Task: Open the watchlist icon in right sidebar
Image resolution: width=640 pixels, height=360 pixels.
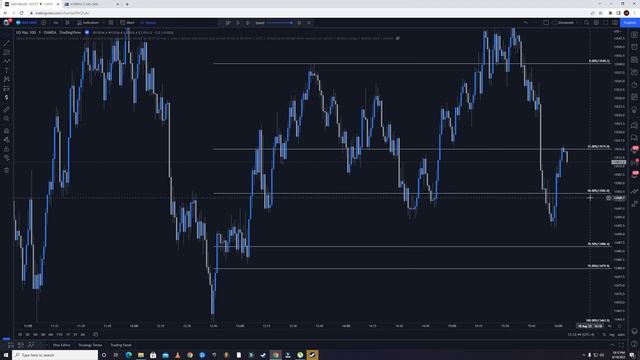Action: 634,35
